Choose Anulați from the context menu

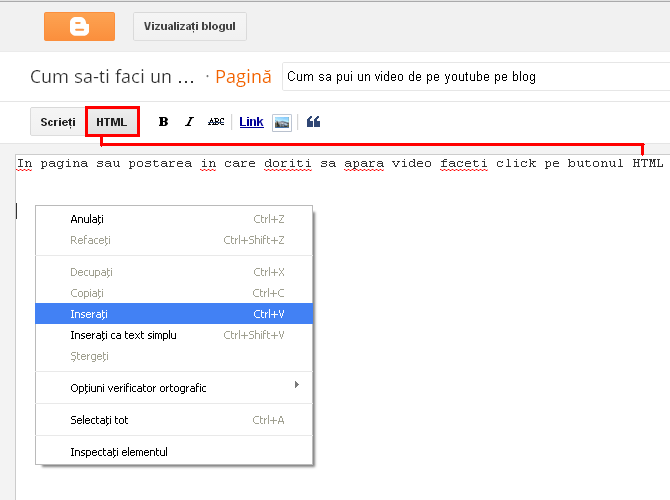(174, 219)
